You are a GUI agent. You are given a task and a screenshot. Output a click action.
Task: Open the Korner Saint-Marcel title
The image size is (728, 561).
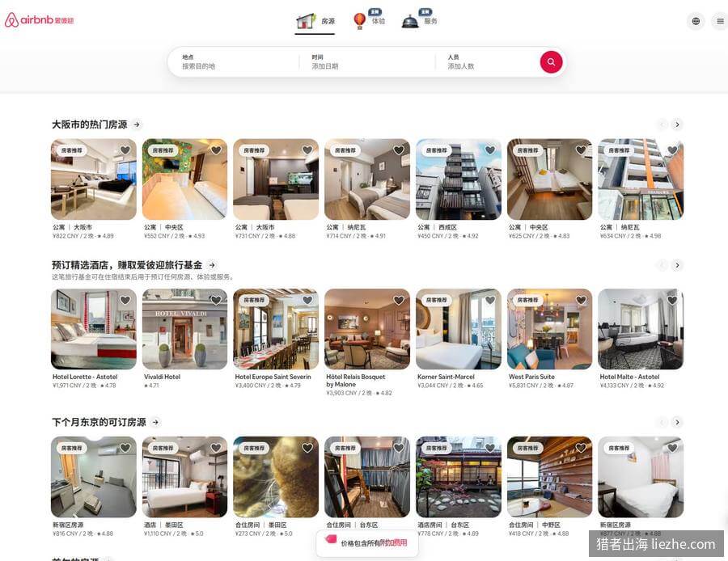446,377
